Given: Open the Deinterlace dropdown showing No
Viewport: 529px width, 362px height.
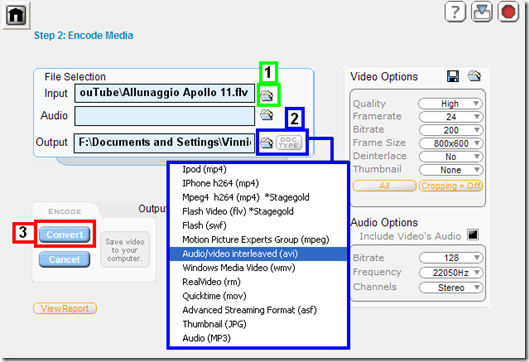Looking at the screenshot, I should coord(451,157).
